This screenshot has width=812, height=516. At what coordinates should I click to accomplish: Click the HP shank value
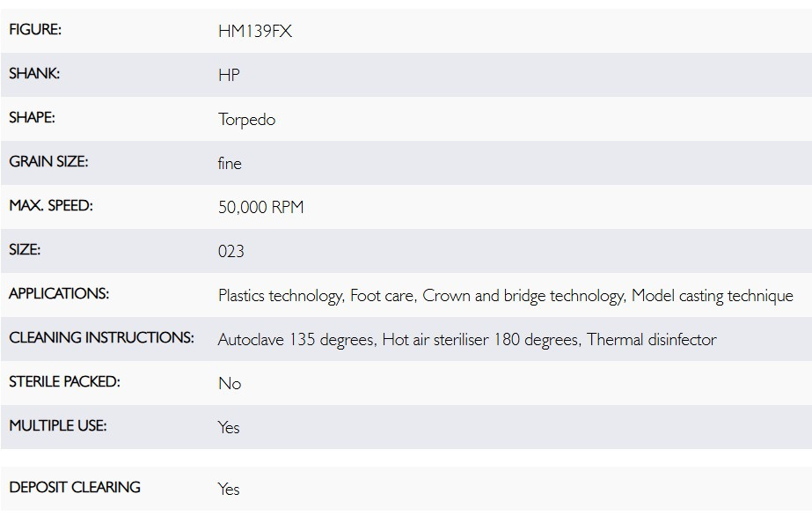click(x=229, y=75)
